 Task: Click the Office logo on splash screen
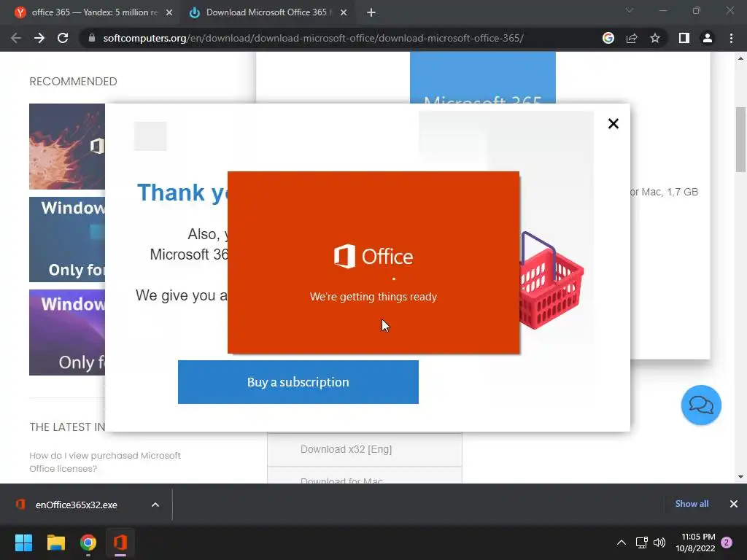(373, 256)
